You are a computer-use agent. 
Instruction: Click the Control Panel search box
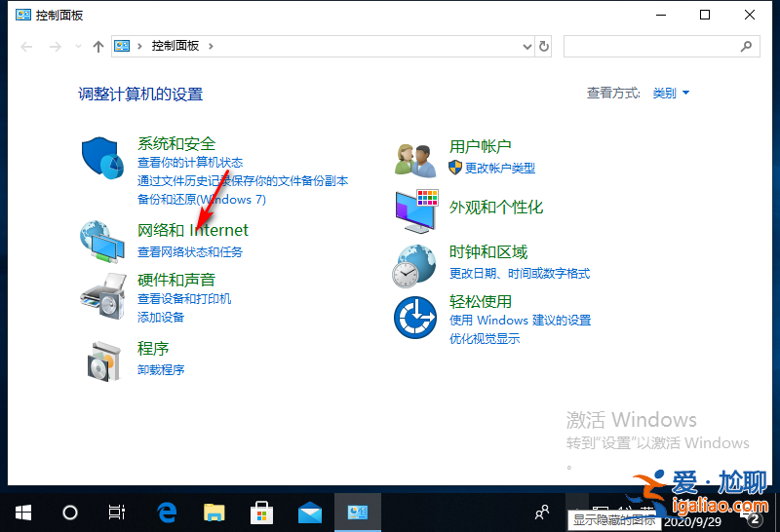(x=662, y=46)
